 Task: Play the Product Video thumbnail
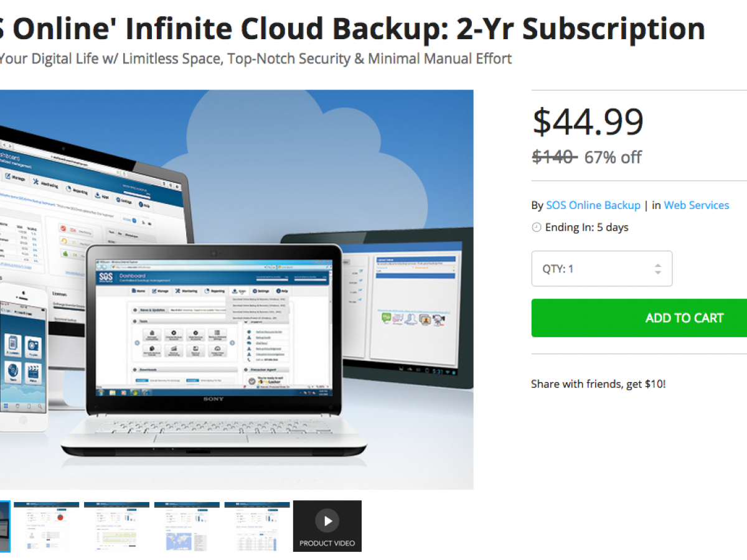[x=327, y=526]
